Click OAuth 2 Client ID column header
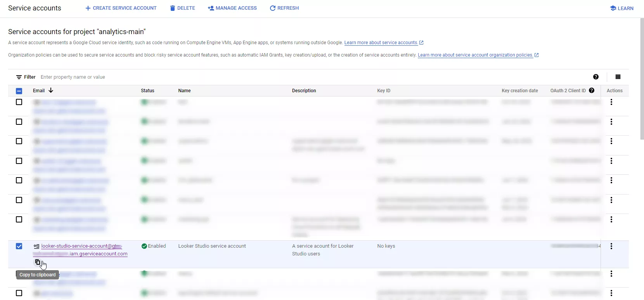 coord(568,91)
